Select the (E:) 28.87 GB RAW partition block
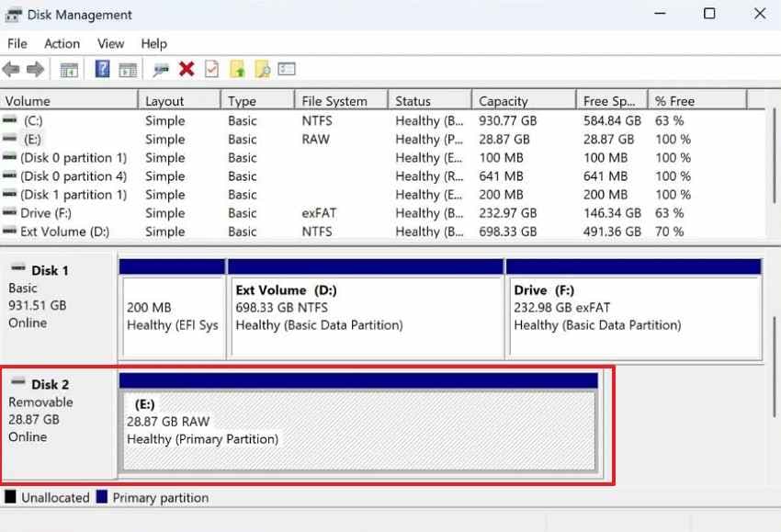Viewport: 781px width, 532px height. [x=358, y=423]
